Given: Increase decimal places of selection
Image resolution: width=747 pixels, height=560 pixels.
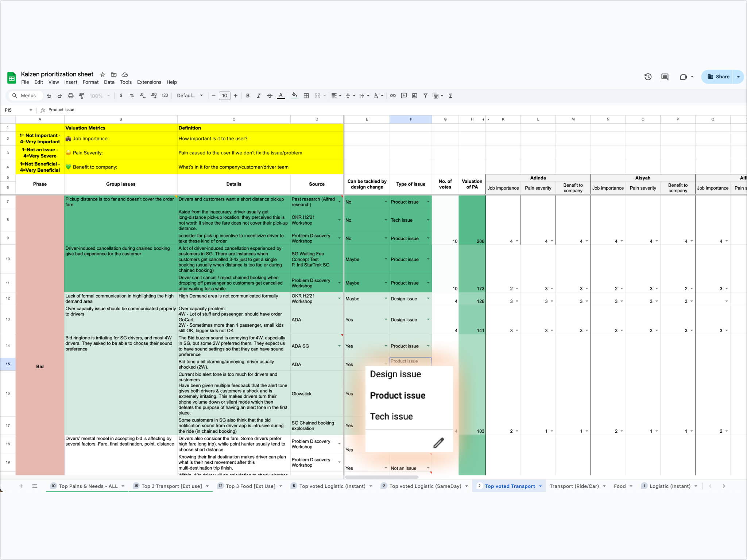Looking at the screenshot, I should (x=154, y=96).
